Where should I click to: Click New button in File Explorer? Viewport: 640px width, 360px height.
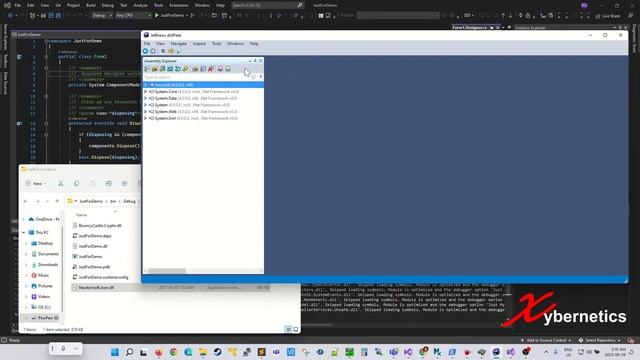(36, 184)
